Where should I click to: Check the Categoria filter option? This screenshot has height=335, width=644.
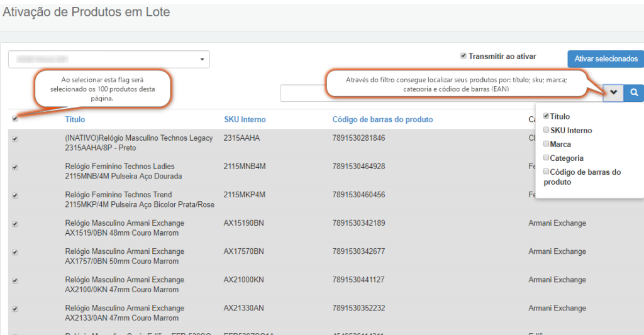coord(546,158)
